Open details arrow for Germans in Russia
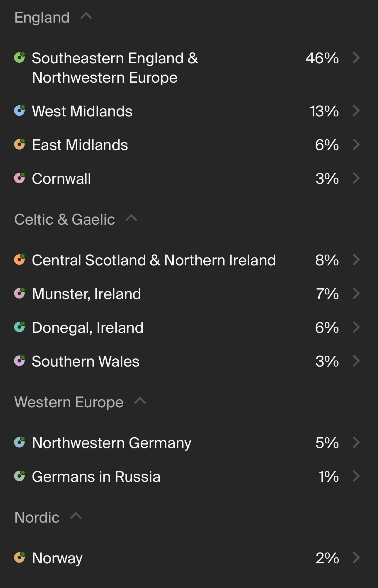Image resolution: width=378 pixels, height=588 pixels. [x=356, y=476]
